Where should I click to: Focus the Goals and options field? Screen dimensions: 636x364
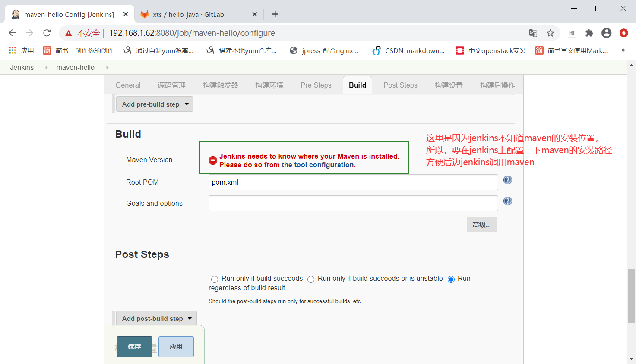point(353,203)
